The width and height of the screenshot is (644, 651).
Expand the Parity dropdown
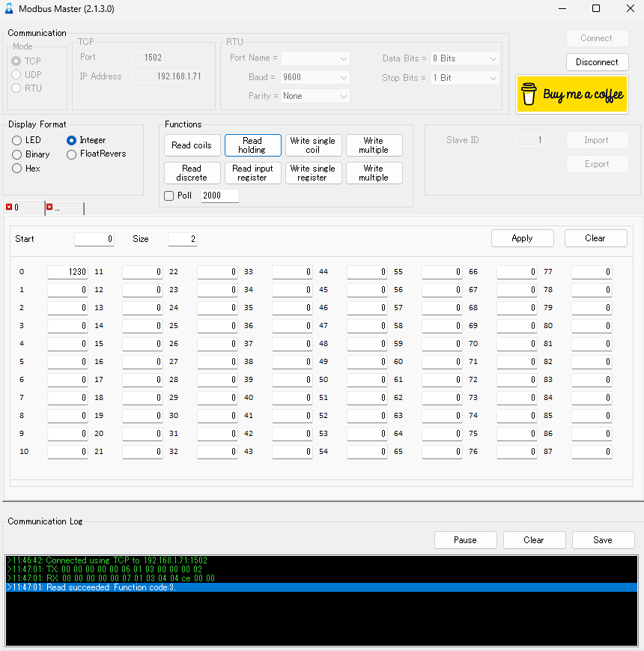(315, 96)
